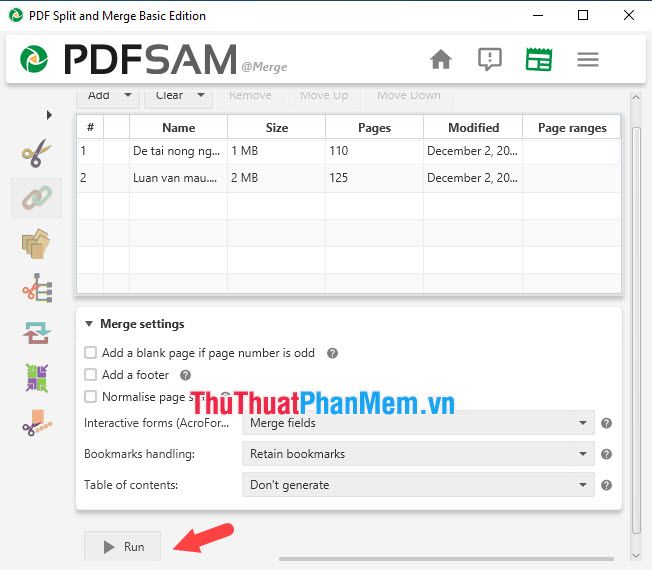This screenshot has height=570, width=652.
Task: Enable the Add a footer checkbox
Action: 90,375
